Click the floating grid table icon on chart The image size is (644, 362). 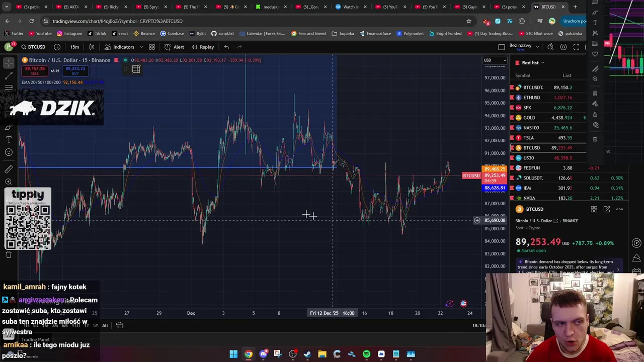pos(136,69)
